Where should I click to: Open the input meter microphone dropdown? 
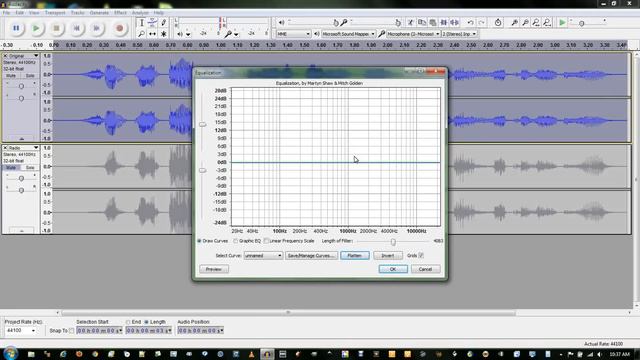(x=236, y=34)
